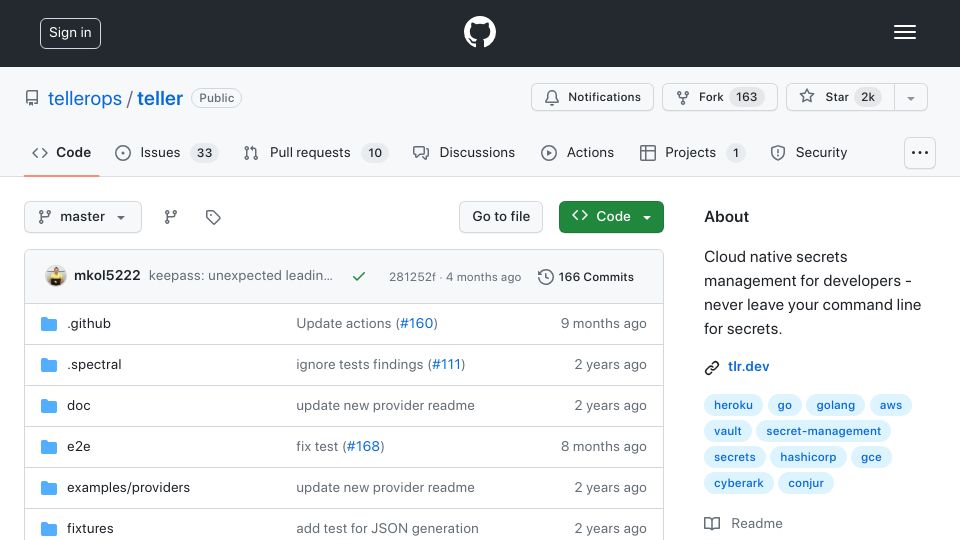Open pull request #111 link
Viewport: 960px width, 540px height.
446,364
